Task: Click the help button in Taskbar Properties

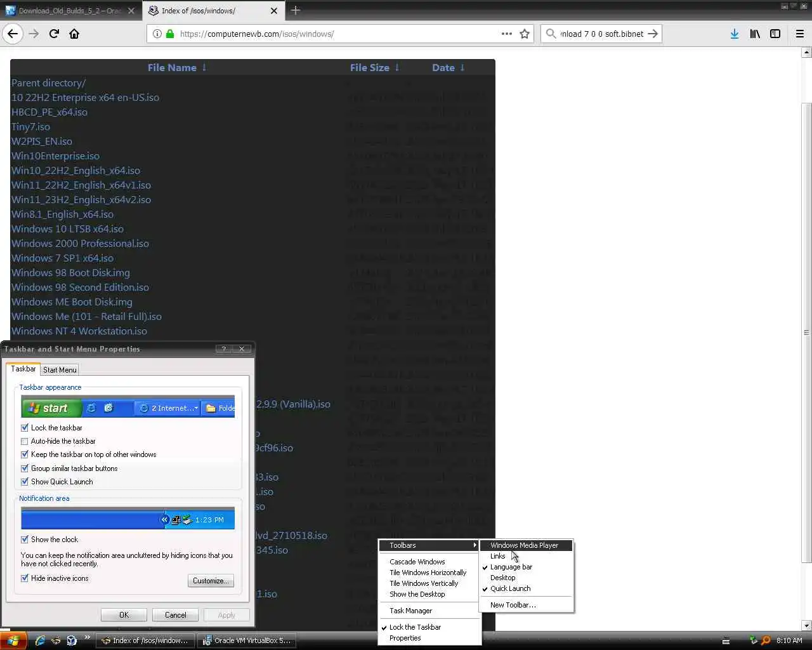Action: 223,348
